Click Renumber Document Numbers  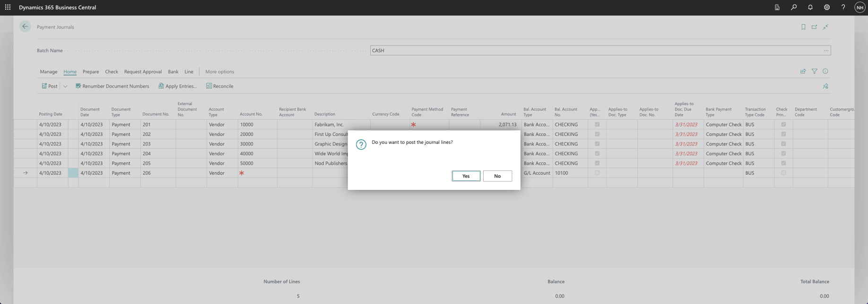(x=112, y=86)
